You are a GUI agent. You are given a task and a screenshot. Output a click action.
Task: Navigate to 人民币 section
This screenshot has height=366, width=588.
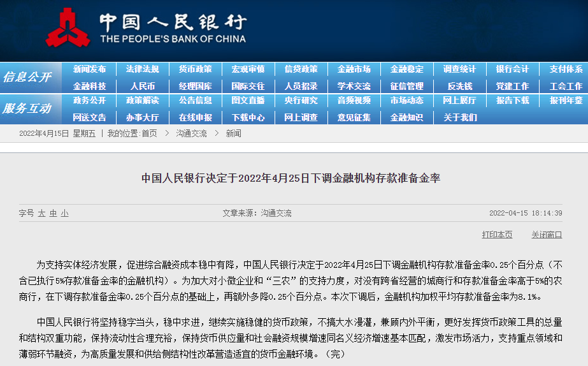(142, 86)
